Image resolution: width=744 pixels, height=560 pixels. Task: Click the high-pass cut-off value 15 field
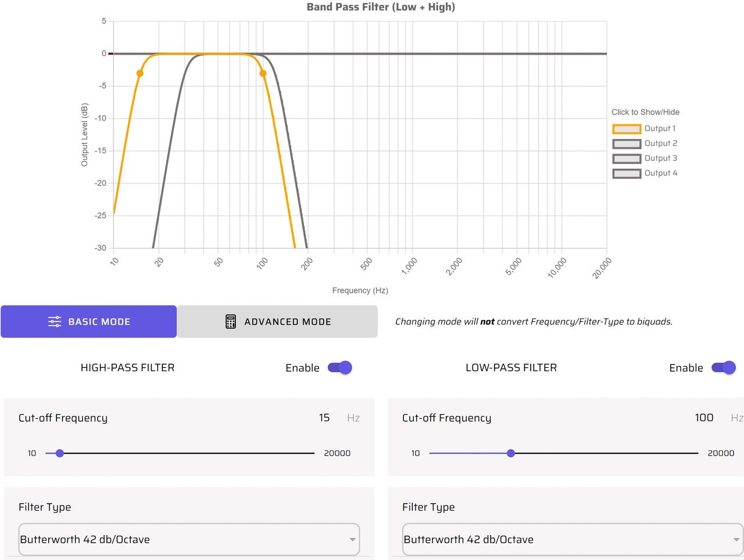coord(324,418)
